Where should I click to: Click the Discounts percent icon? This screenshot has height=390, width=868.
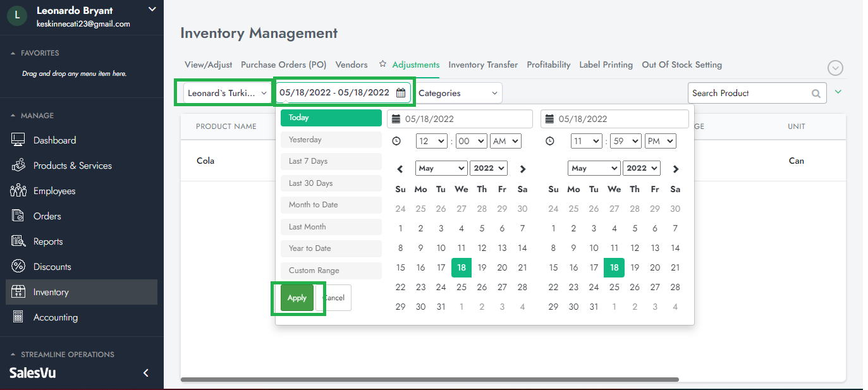[x=18, y=267]
